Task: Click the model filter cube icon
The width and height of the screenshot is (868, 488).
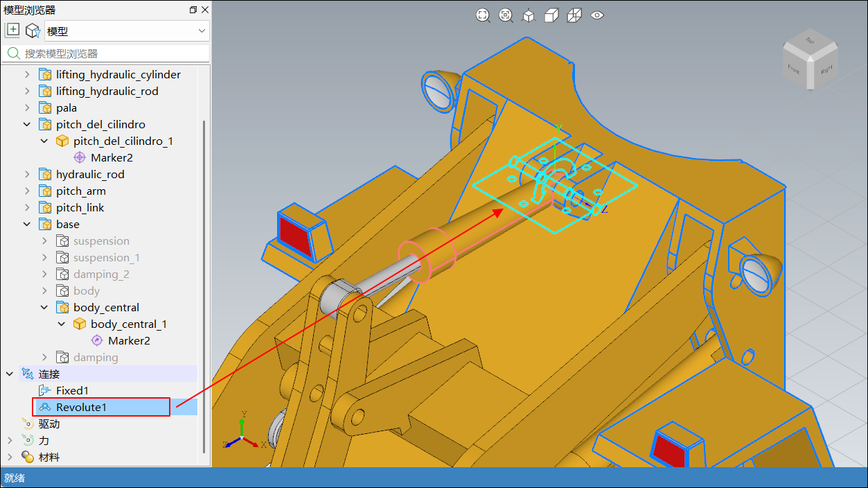Action: point(33,31)
